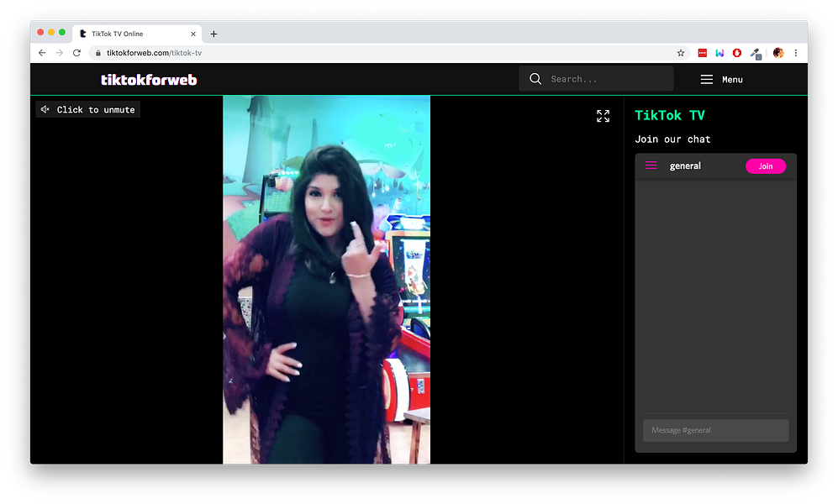Image resolution: width=838 pixels, height=504 pixels.
Task: Open a new browser tab
Action: 213,34
